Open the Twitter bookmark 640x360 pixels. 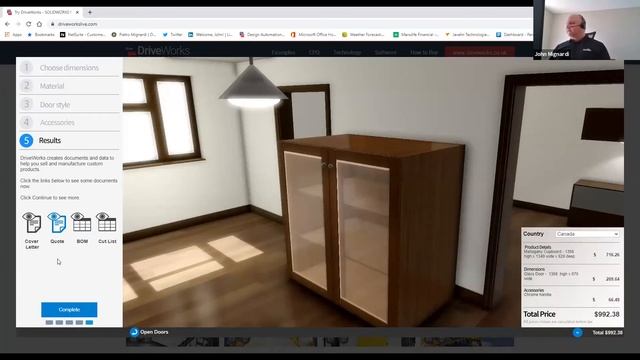[172, 35]
